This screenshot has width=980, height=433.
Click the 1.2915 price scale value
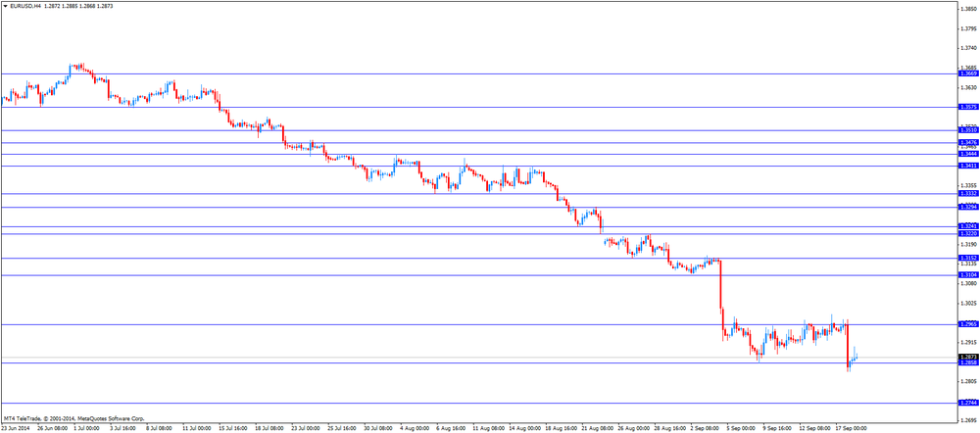pos(969,343)
